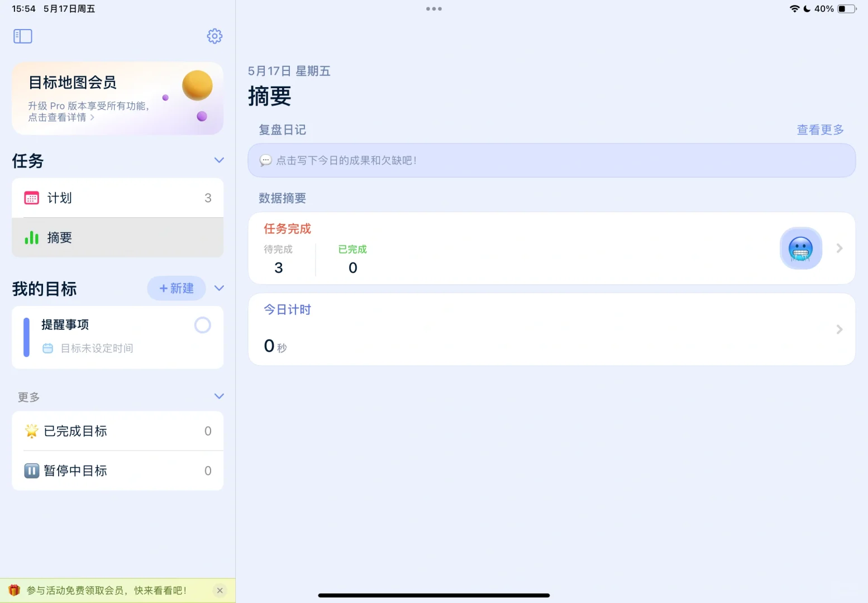Viewport: 868px width, 603px height.
Task: Click the 摘要 bar chart icon
Action: pyautogui.click(x=32, y=238)
